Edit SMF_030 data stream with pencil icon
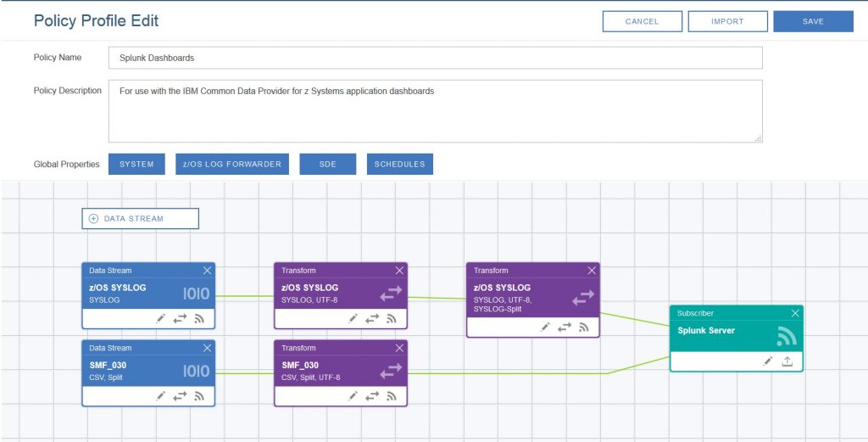Image resolution: width=868 pixels, height=442 pixels. (x=160, y=396)
